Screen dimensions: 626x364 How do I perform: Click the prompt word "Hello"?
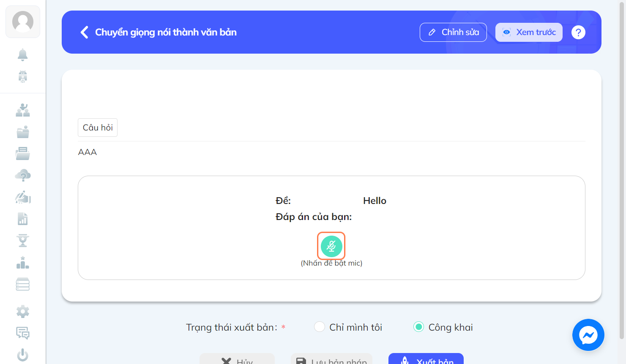[x=375, y=201]
